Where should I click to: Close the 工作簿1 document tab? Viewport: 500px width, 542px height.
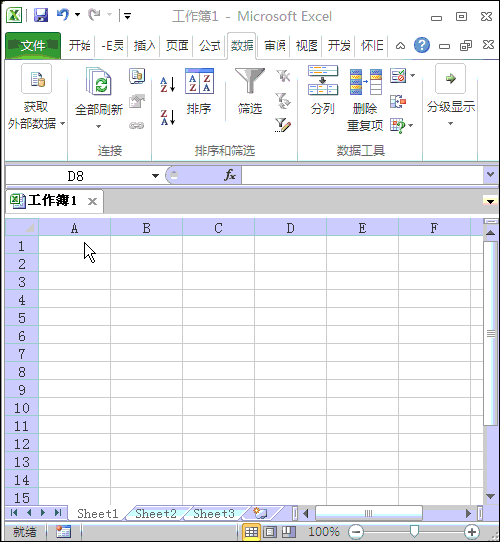92,201
